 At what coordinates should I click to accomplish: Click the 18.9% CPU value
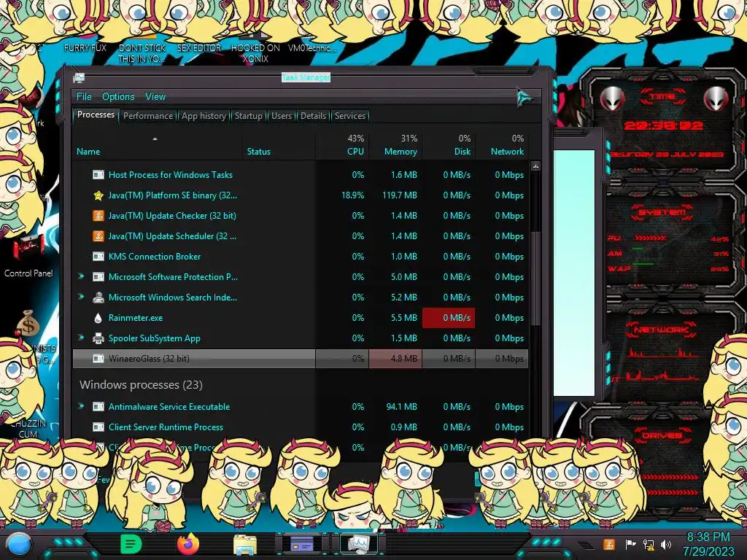tap(352, 195)
